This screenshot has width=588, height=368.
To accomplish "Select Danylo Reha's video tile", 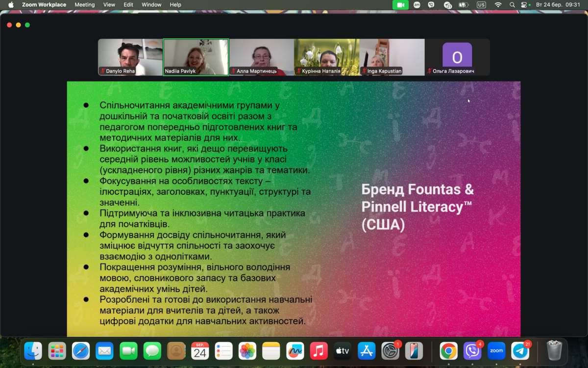I will 130,57.
